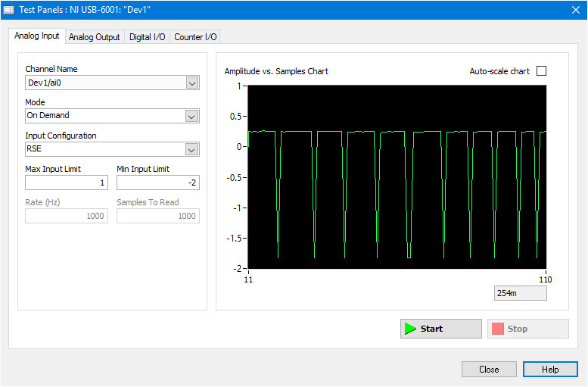Expand the Mode dropdown arrow
The image size is (588, 387).
click(192, 117)
